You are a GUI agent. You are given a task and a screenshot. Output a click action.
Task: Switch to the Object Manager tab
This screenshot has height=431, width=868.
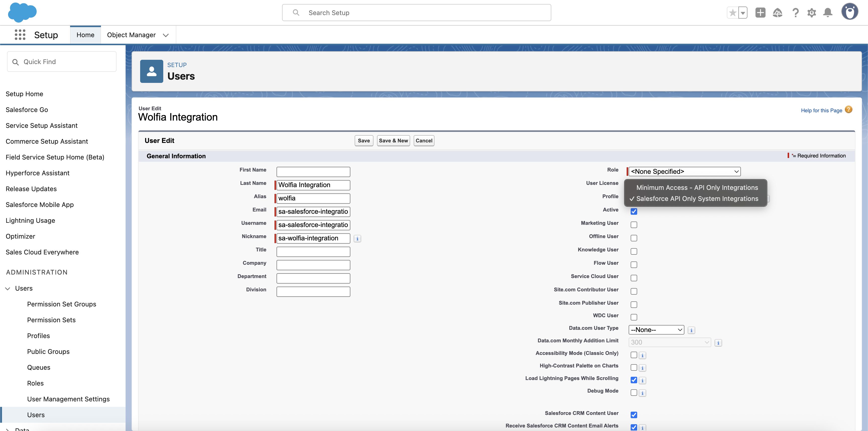tap(131, 35)
